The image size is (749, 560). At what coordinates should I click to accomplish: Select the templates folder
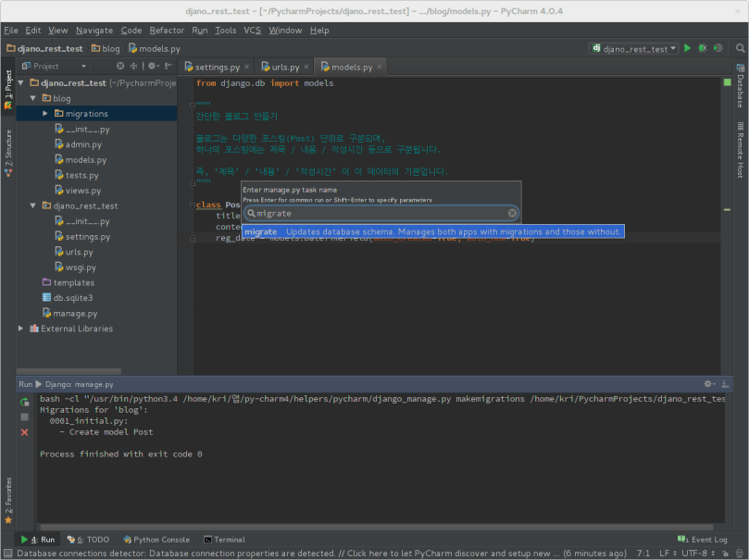pyautogui.click(x=69, y=282)
